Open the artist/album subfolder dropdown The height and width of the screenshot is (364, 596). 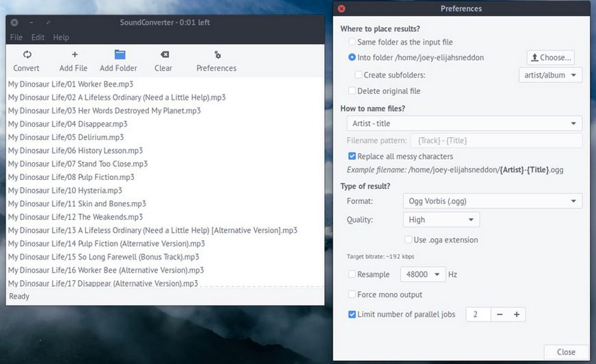pyautogui.click(x=550, y=75)
